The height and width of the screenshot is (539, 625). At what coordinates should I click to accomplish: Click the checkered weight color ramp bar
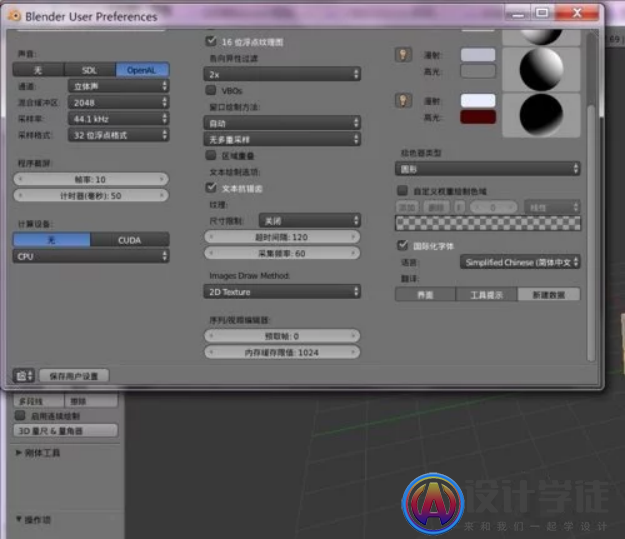[487, 223]
